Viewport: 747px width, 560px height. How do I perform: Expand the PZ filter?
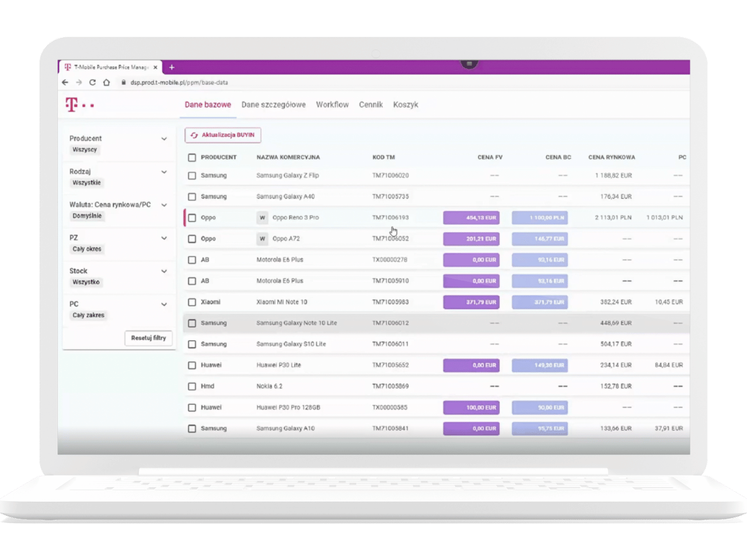pos(164,238)
